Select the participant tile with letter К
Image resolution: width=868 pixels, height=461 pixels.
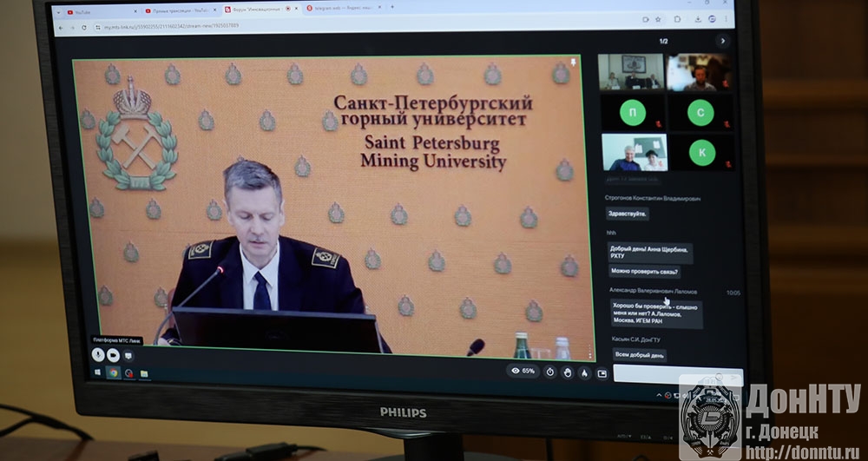702,153
